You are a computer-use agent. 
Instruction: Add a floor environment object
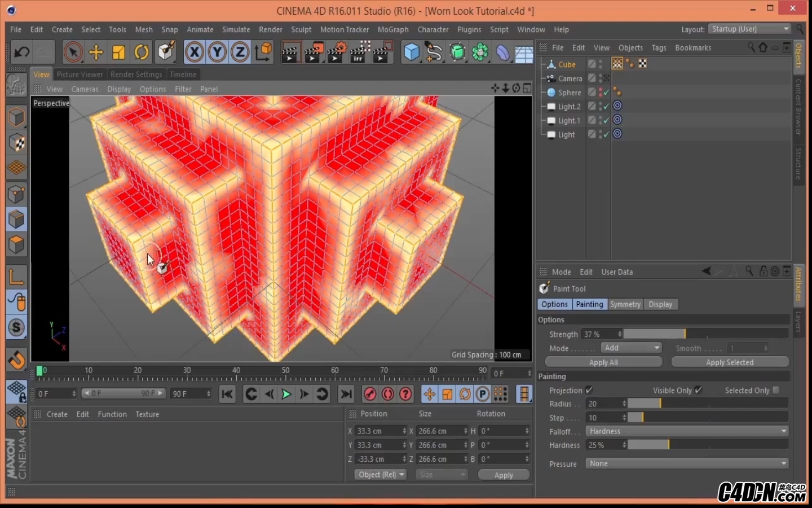coord(524,54)
